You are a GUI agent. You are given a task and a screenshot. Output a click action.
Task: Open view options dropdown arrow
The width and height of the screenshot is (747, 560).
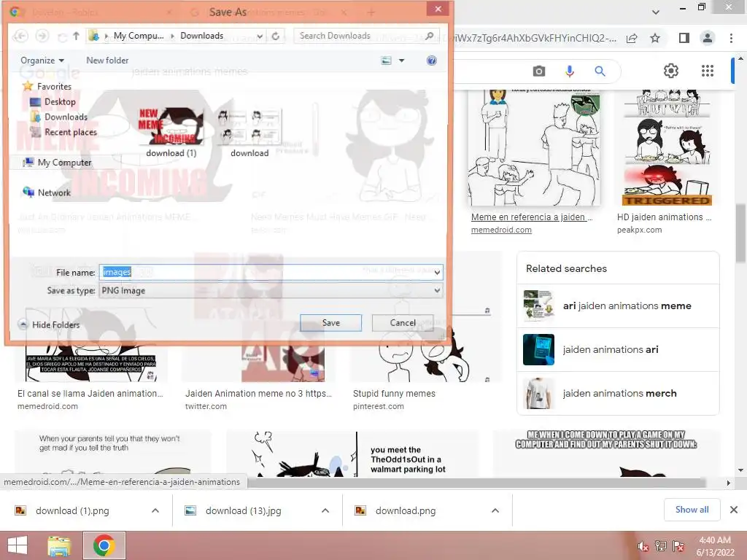click(402, 61)
